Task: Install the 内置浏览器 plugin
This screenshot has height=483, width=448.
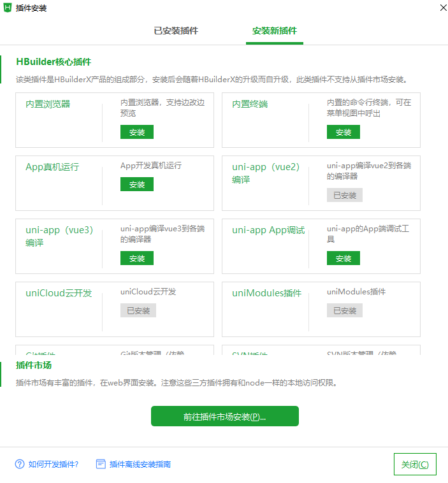Action: 137,132
